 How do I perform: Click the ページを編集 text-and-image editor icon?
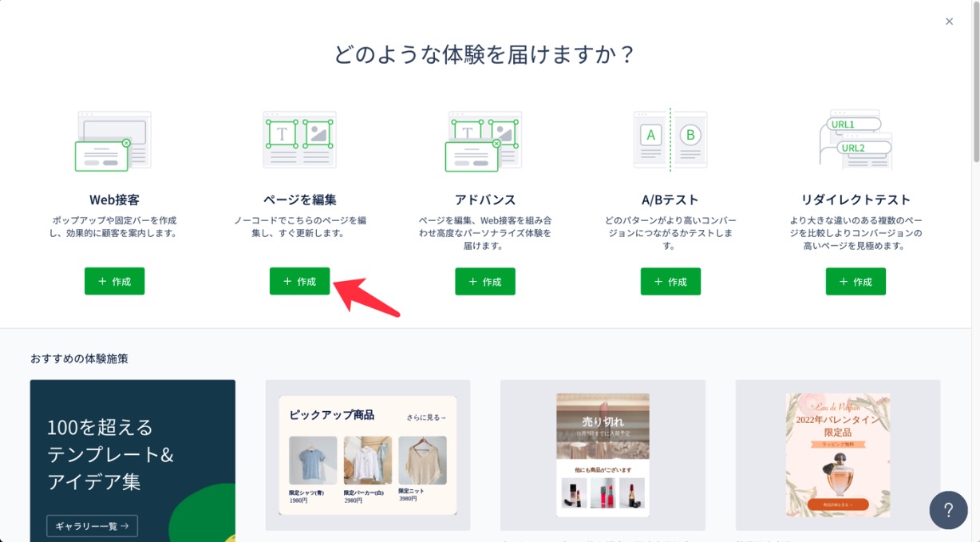299,140
